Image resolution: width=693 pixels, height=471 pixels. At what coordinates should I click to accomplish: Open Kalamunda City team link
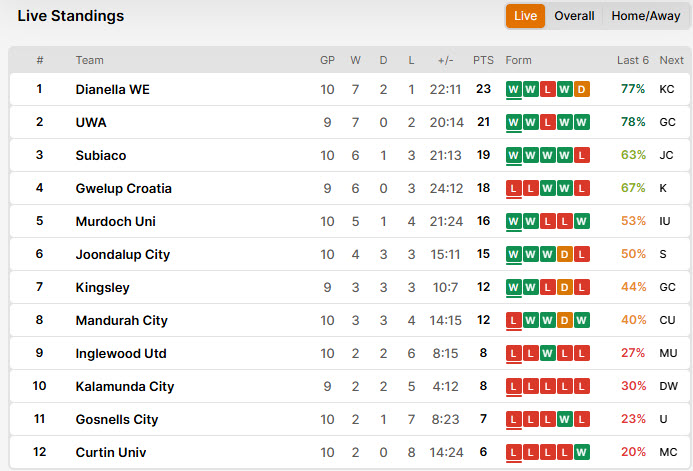[x=125, y=386]
